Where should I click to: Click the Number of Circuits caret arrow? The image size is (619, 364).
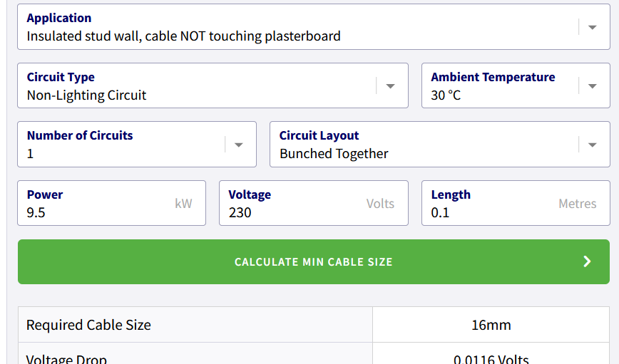click(238, 145)
